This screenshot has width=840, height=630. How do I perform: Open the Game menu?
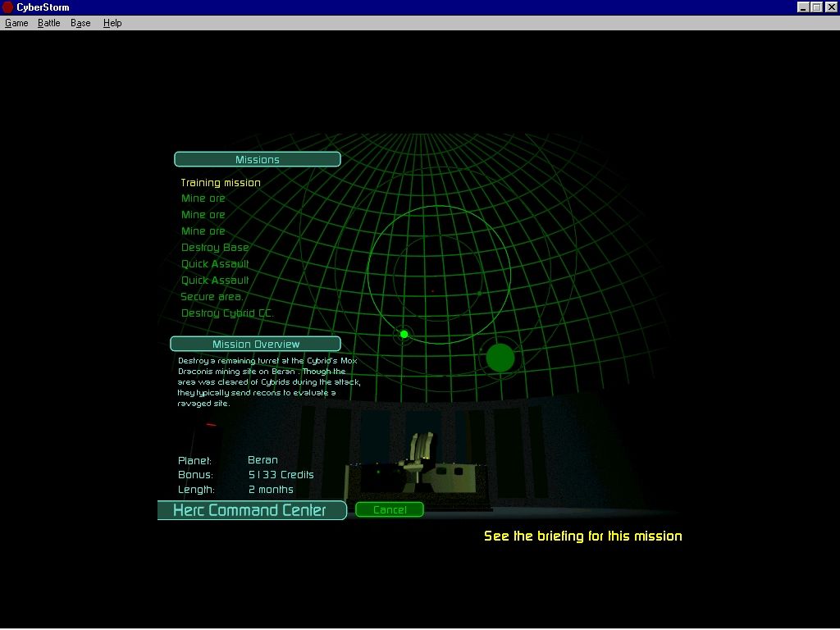[16, 23]
